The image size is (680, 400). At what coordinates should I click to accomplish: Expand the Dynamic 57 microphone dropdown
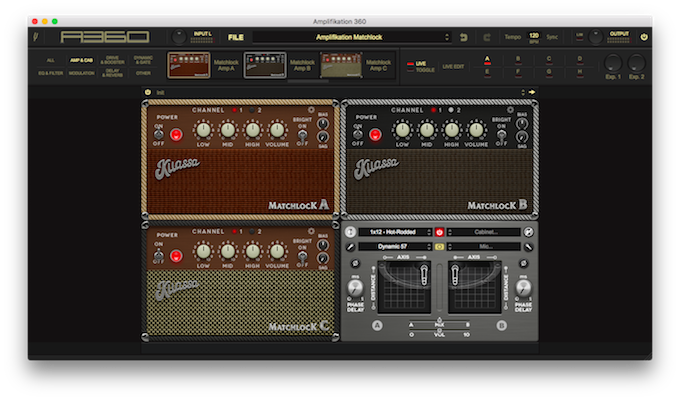coord(395,246)
